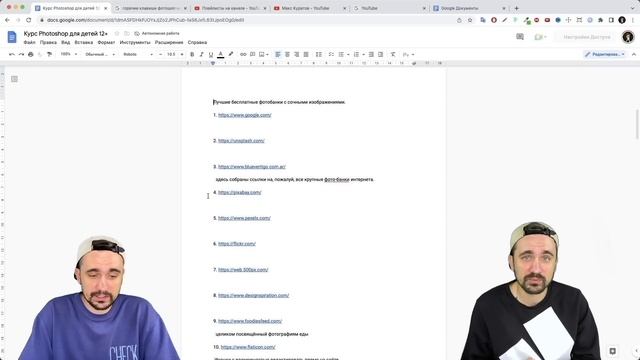
Task: Click the font size field
Action: coord(171,54)
